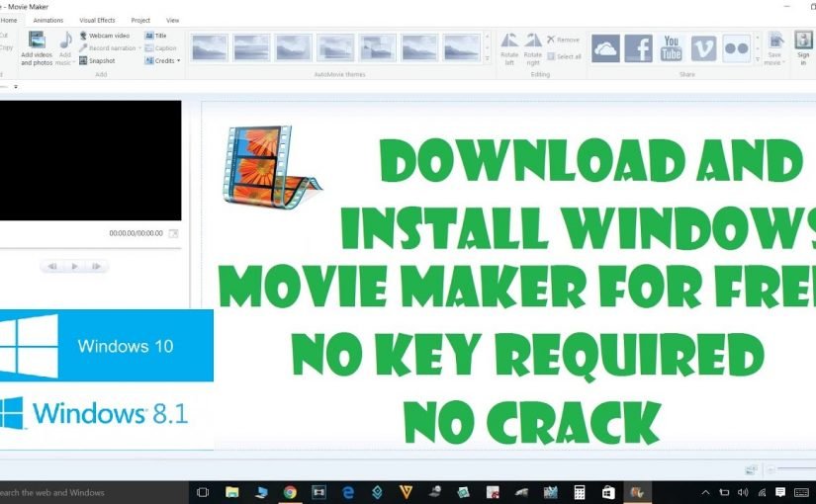The height and width of the screenshot is (504, 816).
Task: Select the second AutoMovie theme thumbnail
Action: 251,47
